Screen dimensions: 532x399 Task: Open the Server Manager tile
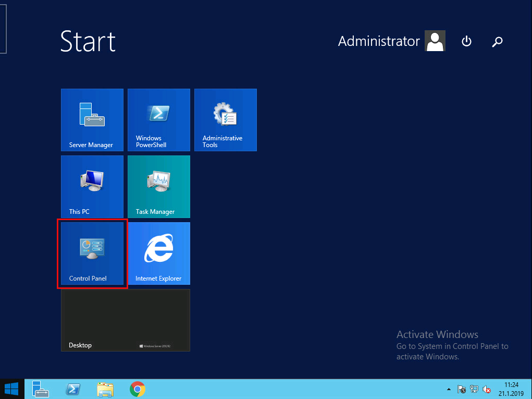[92, 120]
